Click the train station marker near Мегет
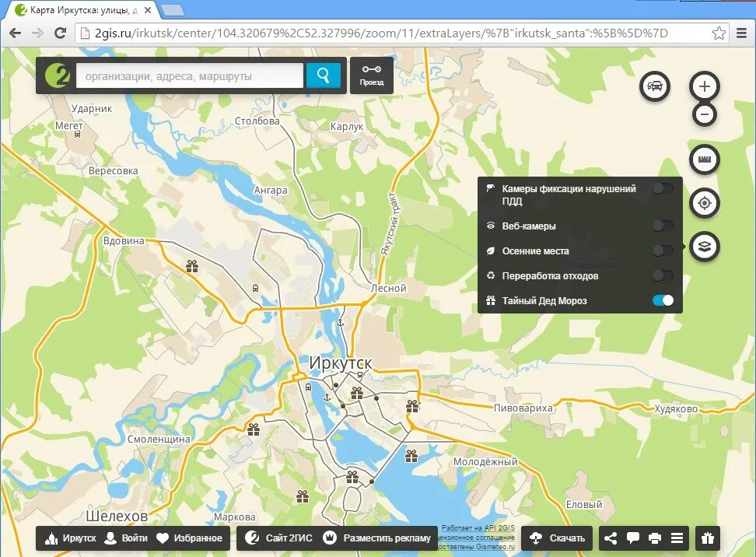The height and width of the screenshot is (557, 756). pyautogui.click(x=77, y=135)
